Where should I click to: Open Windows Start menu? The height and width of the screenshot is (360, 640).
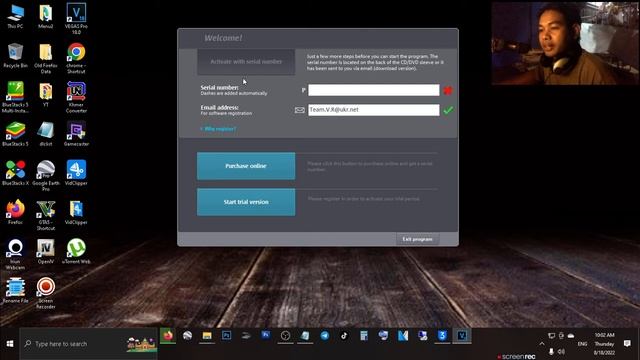click(x=10, y=344)
